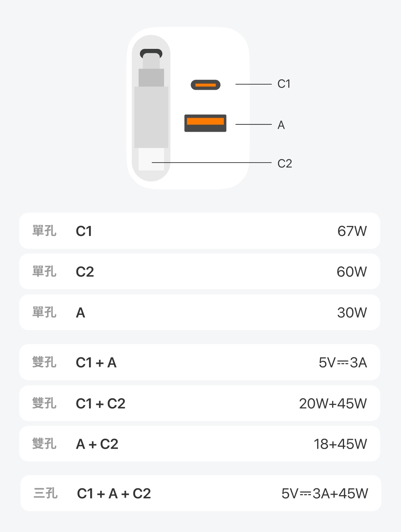Select the C1 callout label beside the diagram
The image size is (401, 532).
[x=284, y=84]
